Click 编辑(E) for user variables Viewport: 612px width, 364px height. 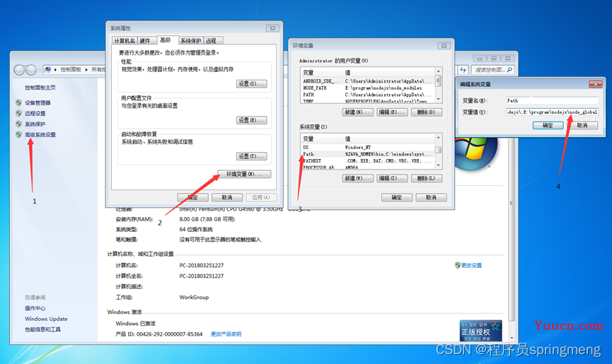point(392,112)
